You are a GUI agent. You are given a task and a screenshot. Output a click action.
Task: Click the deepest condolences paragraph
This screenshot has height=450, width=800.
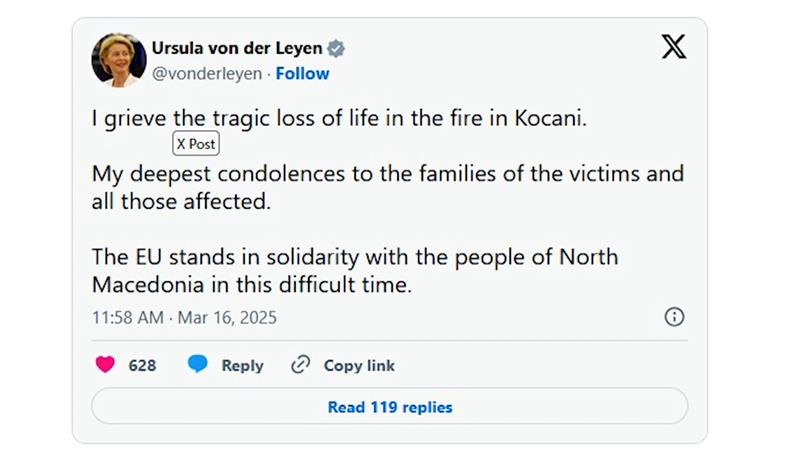tap(388, 187)
